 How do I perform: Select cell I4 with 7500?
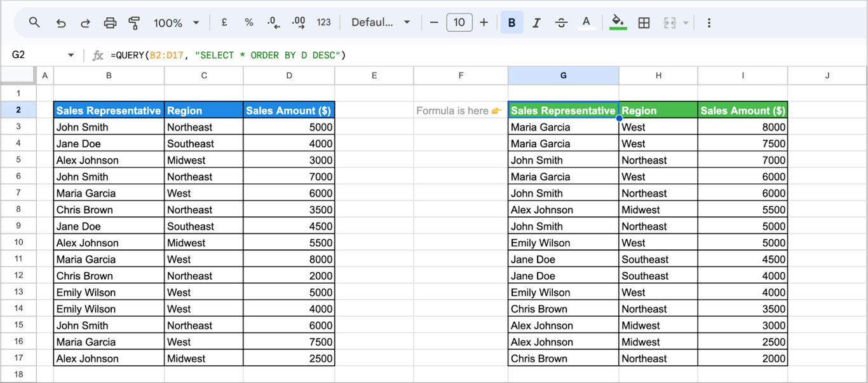tap(743, 143)
